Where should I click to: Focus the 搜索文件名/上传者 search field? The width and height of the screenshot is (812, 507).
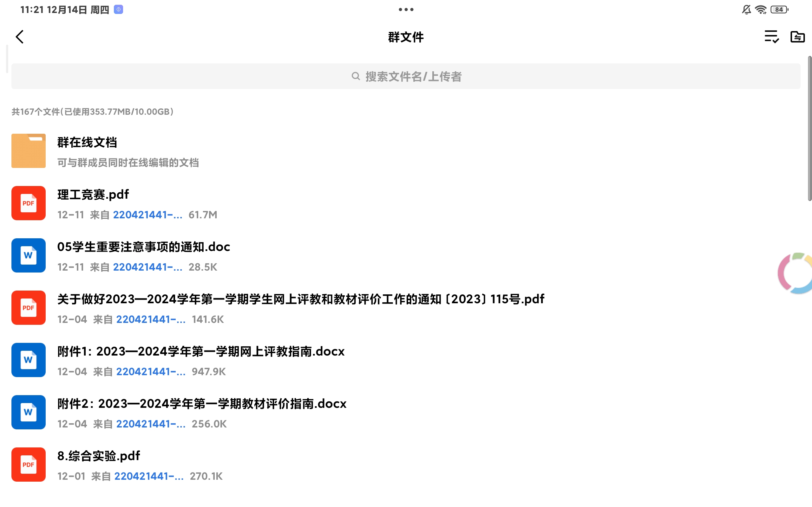pyautogui.click(x=406, y=76)
